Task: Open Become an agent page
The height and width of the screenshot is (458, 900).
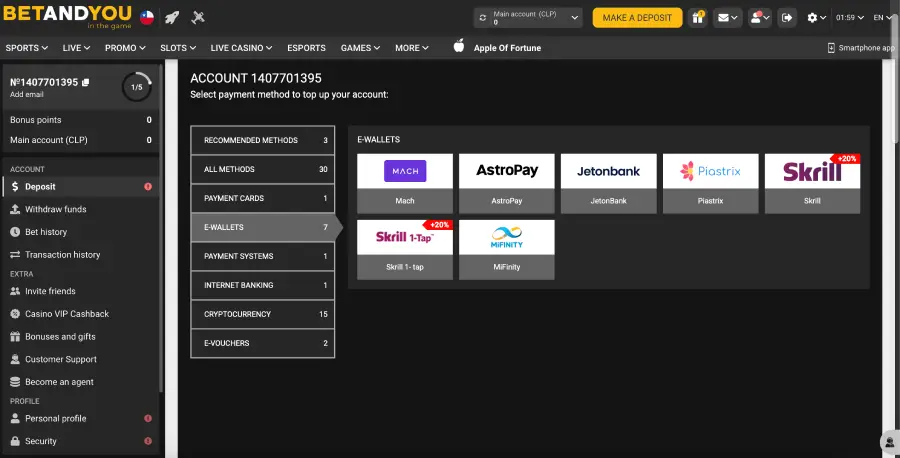Action: point(80,382)
